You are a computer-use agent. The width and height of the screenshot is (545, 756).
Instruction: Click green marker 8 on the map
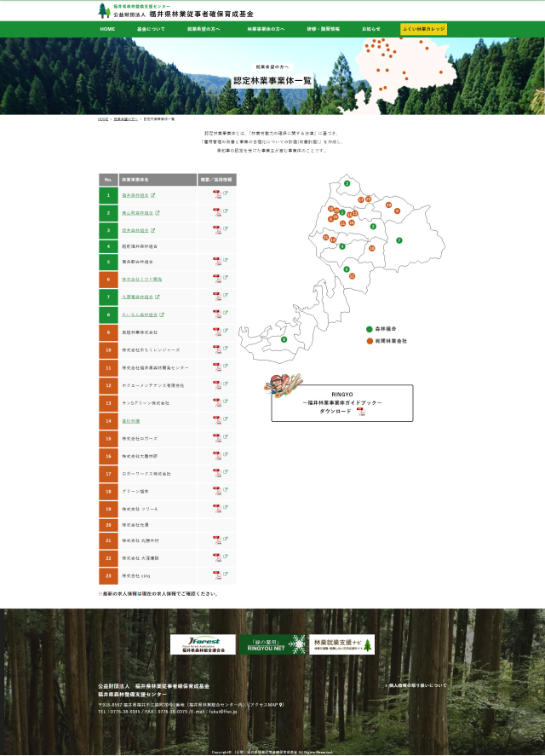click(x=284, y=339)
